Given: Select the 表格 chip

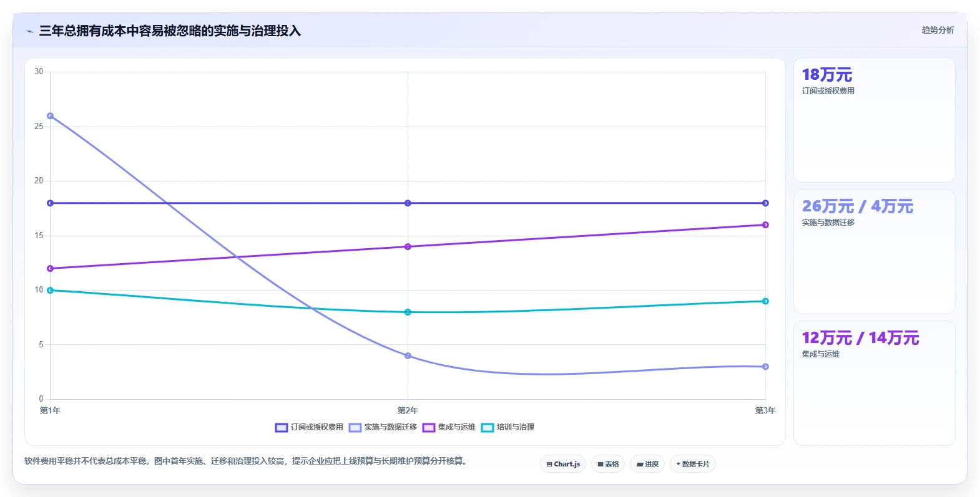Looking at the screenshot, I should click(x=608, y=464).
